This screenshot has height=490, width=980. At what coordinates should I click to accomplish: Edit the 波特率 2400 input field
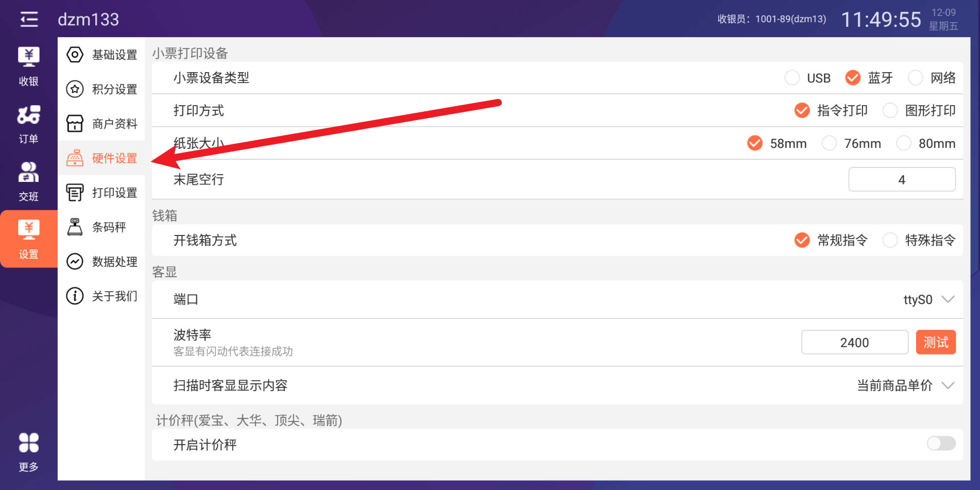(x=855, y=342)
